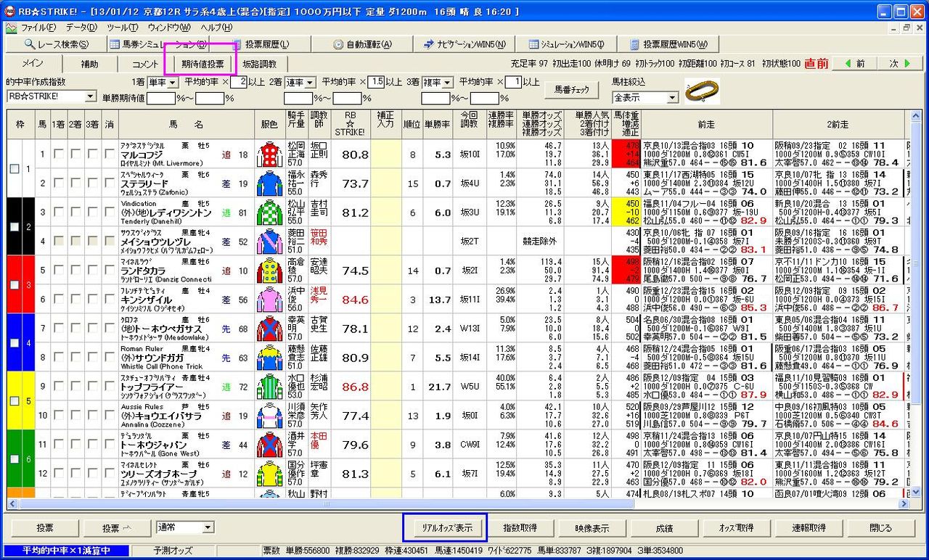The height and width of the screenshot is (560, 929).
Task: Click the horizontal scrollbar right arrow
Action: click(x=904, y=503)
